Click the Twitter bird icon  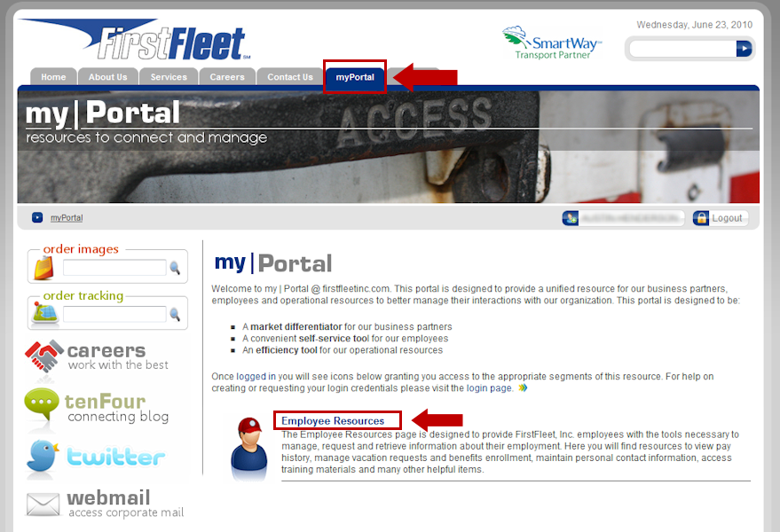click(x=43, y=456)
